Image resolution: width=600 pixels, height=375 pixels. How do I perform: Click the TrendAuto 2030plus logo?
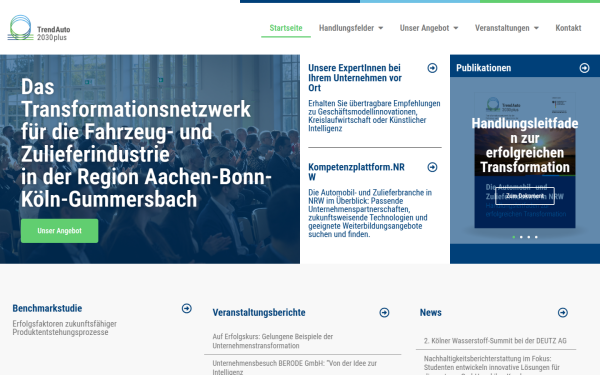click(39, 28)
